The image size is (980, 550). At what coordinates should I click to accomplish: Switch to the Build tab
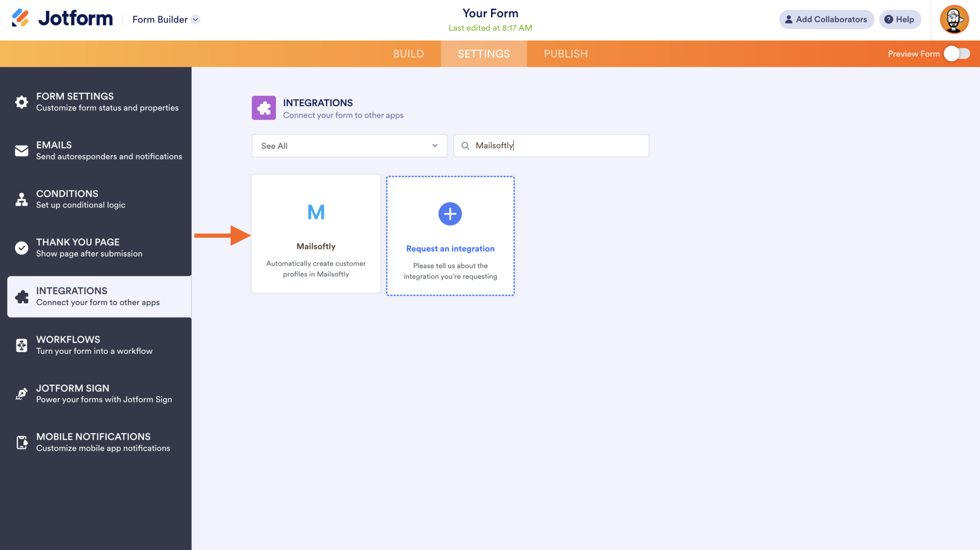point(409,54)
